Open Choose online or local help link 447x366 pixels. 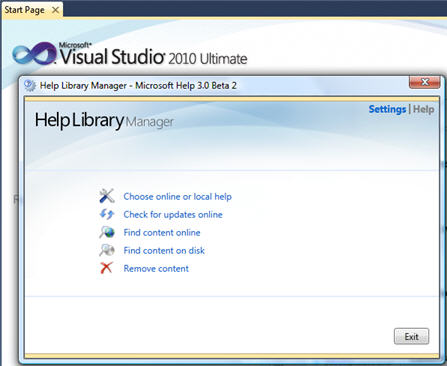click(x=177, y=196)
